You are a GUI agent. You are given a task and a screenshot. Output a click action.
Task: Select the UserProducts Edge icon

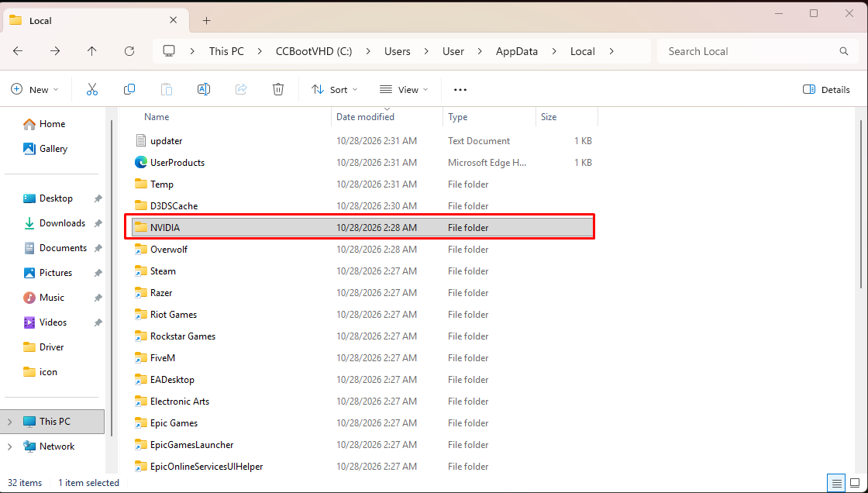[x=141, y=162]
